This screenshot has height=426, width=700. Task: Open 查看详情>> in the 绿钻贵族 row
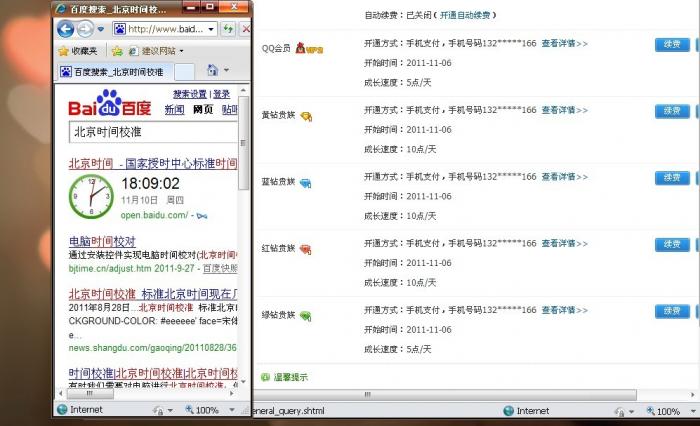click(x=564, y=310)
